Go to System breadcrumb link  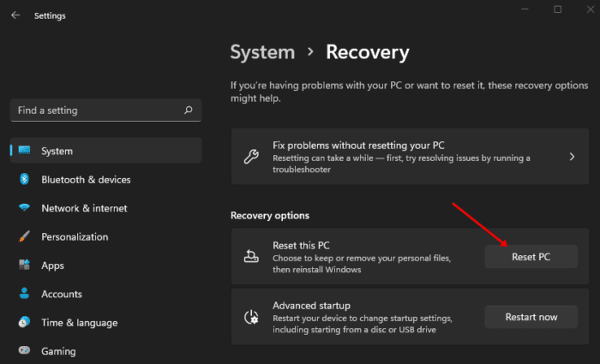click(x=261, y=52)
